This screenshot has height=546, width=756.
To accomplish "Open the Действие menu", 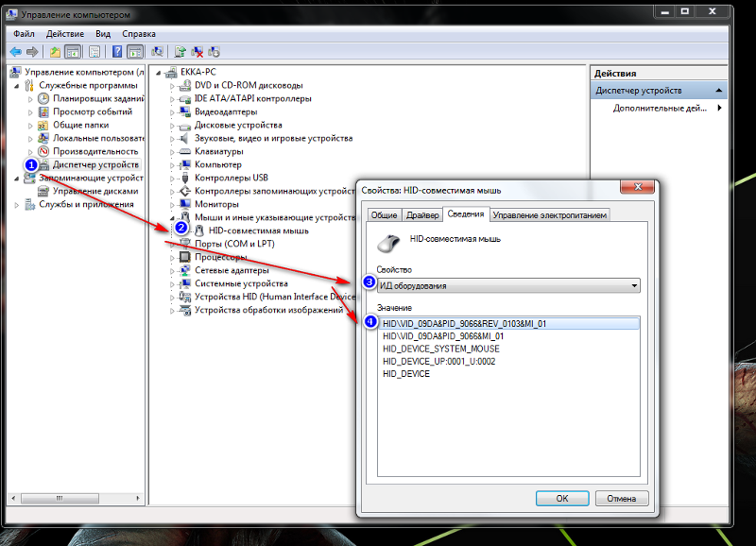I will [x=65, y=33].
